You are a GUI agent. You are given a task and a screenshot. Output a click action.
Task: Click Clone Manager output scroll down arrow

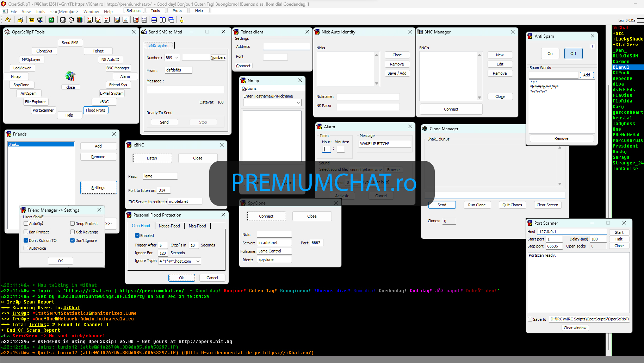560,184
